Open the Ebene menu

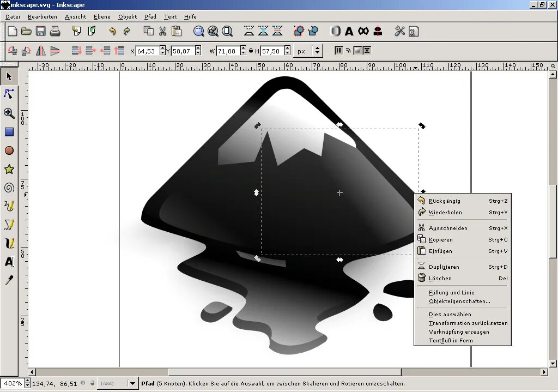click(102, 17)
